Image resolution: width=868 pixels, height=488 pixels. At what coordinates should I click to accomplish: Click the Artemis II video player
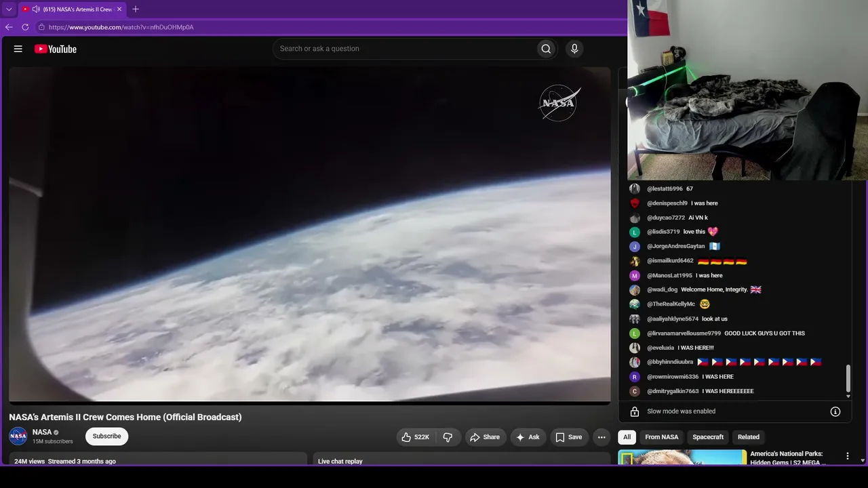310,235
